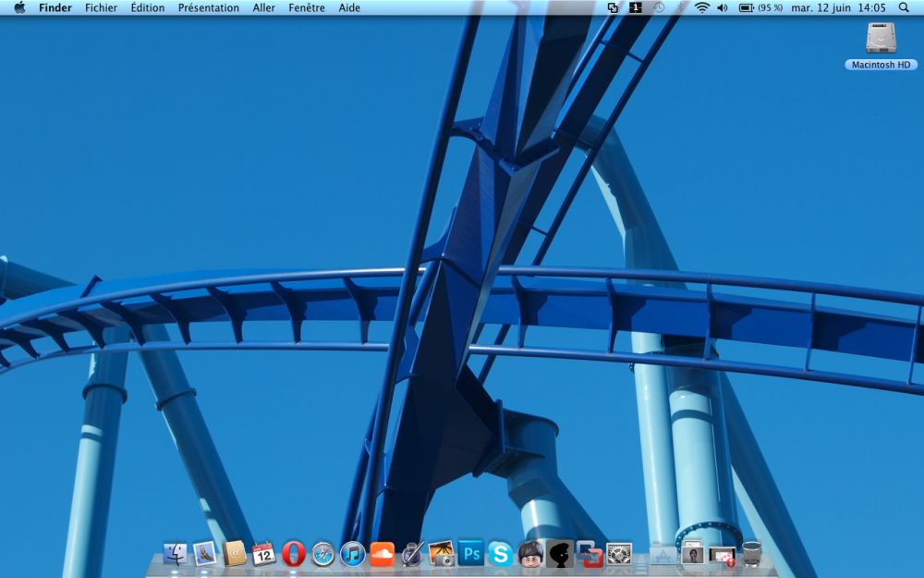Open the Fichier menu
The image size is (924, 578).
point(101,7)
